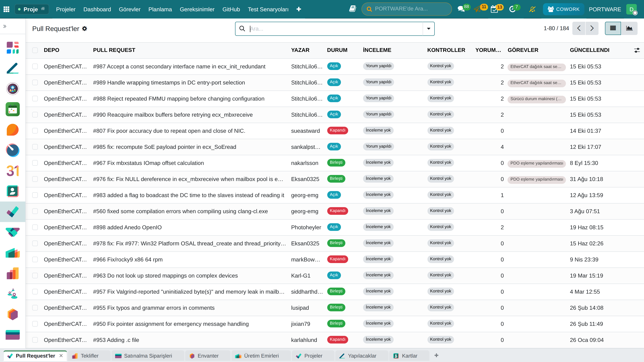The width and height of the screenshot is (644, 362).
Task: Switch to the Teklifler bottom tab
Action: (89, 356)
